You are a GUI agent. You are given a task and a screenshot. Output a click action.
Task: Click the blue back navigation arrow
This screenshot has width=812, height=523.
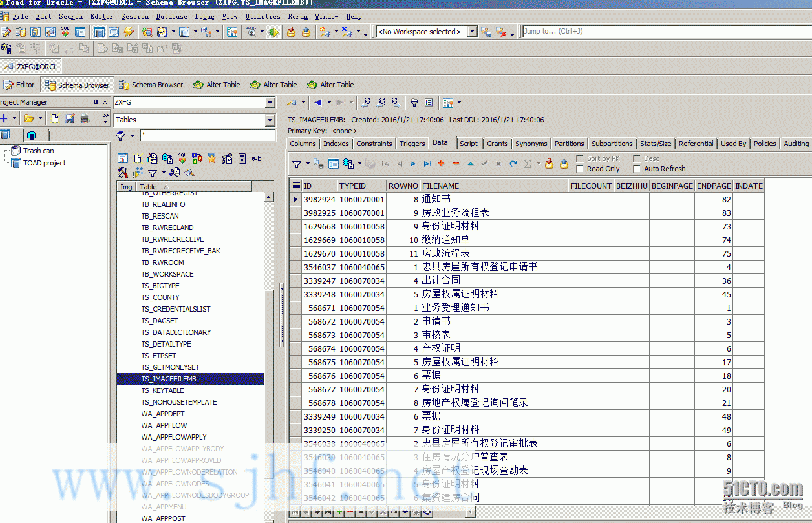click(318, 102)
